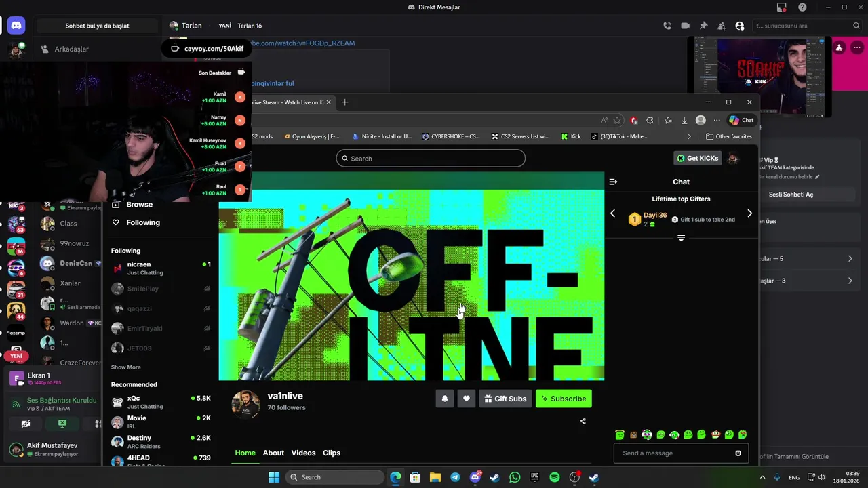Open the YouTube link in Discord chat
This screenshot has height=488, width=868.
(302, 43)
